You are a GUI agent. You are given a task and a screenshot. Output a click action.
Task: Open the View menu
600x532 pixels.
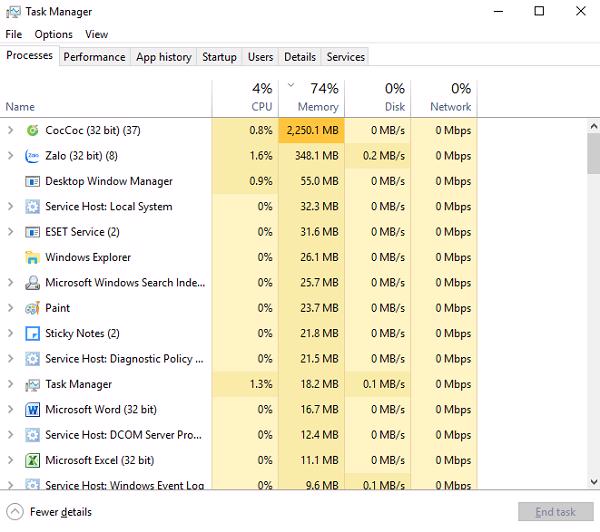pos(96,34)
